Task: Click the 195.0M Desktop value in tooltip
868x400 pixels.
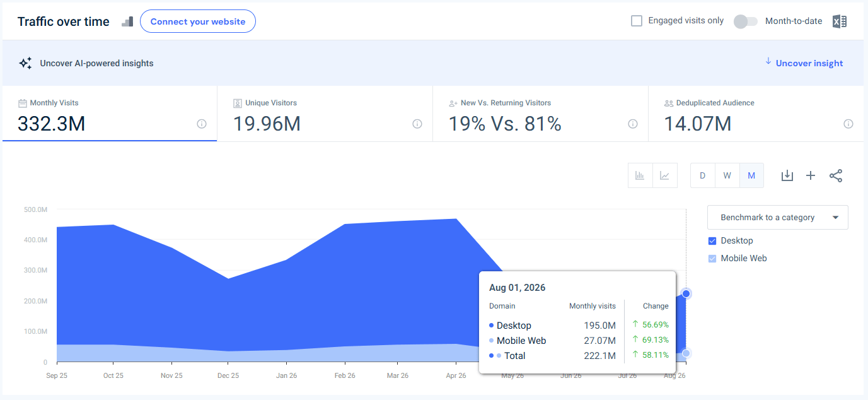Action: (599, 326)
